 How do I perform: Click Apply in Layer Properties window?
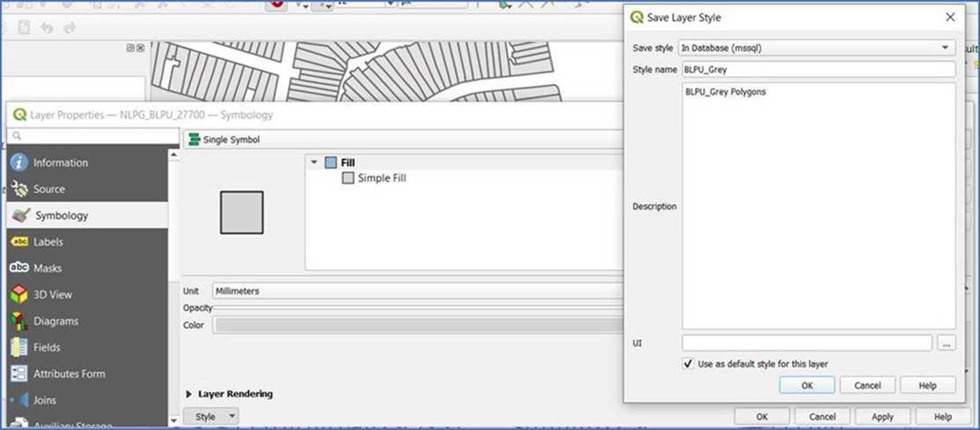(882, 417)
